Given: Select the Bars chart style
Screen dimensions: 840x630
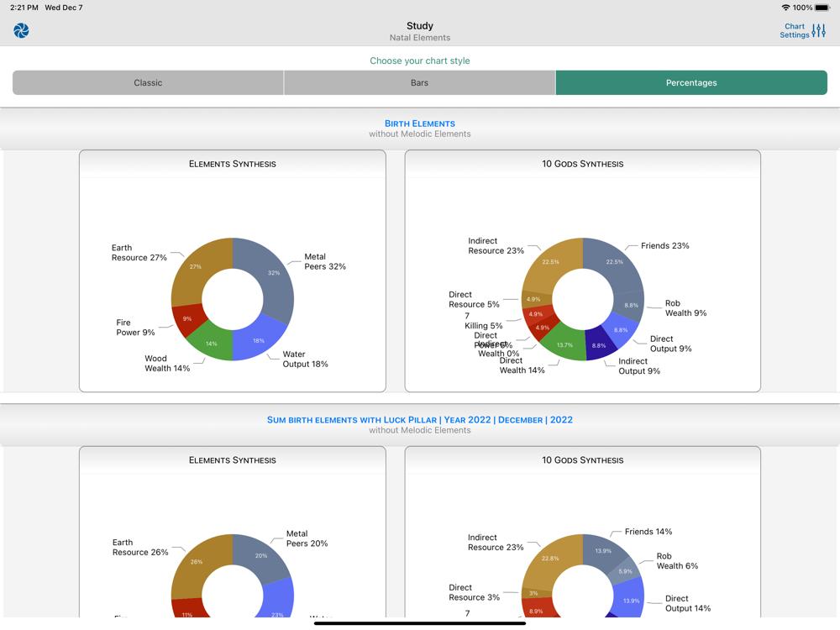Looking at the screenshot, I should (x=419, y=82).
